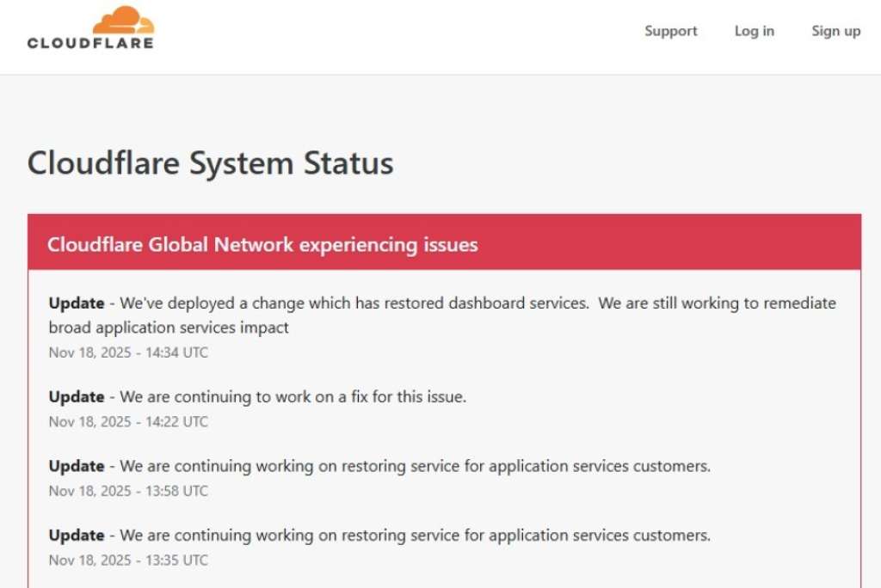Select the 'continuing to work on a fix' update

293,397
